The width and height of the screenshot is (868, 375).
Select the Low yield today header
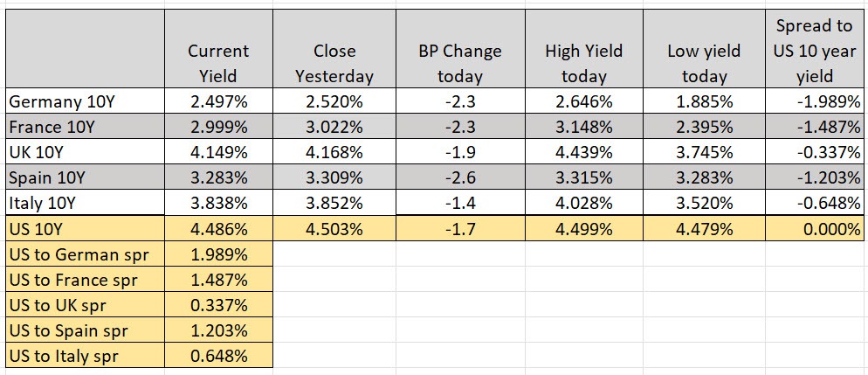click(x=703, y=63)
